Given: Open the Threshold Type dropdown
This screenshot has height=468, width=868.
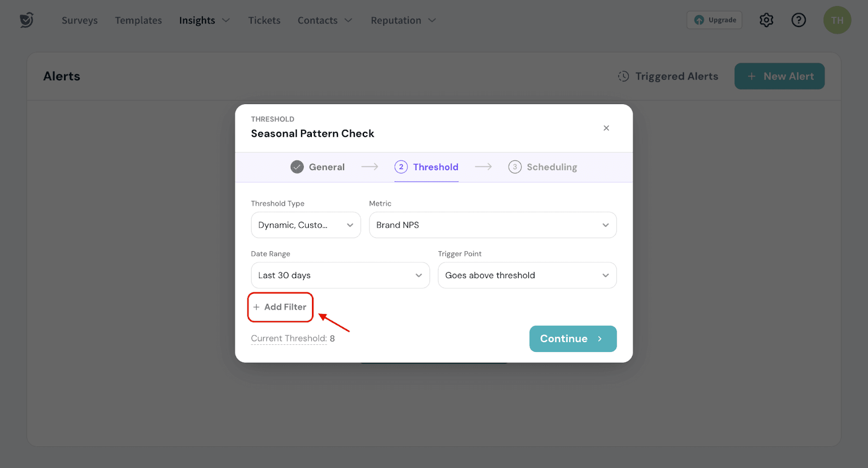Looking at the screenshot, I should [305, 225].
